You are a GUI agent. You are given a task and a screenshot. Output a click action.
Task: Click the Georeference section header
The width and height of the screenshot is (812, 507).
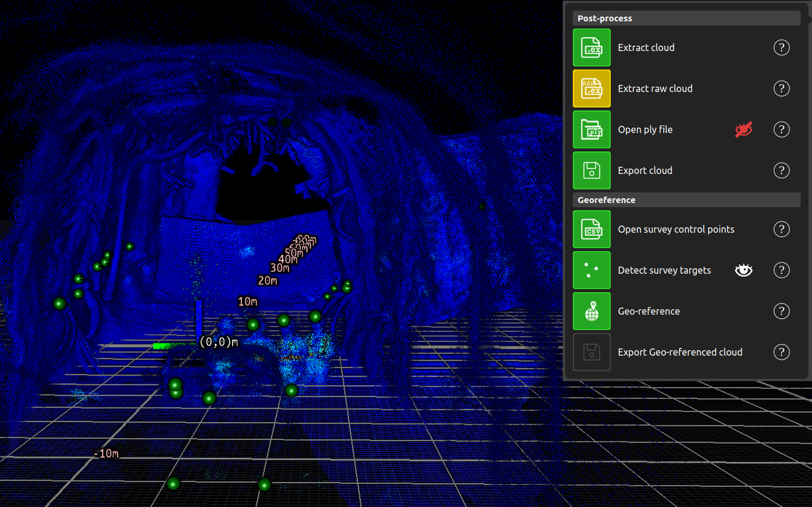[x=686, y=199]
